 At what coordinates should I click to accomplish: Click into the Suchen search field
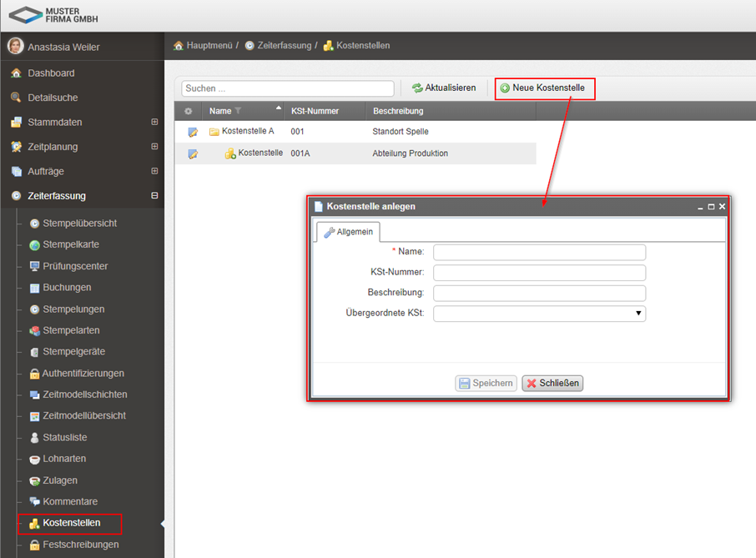click(x=288, y=88)
